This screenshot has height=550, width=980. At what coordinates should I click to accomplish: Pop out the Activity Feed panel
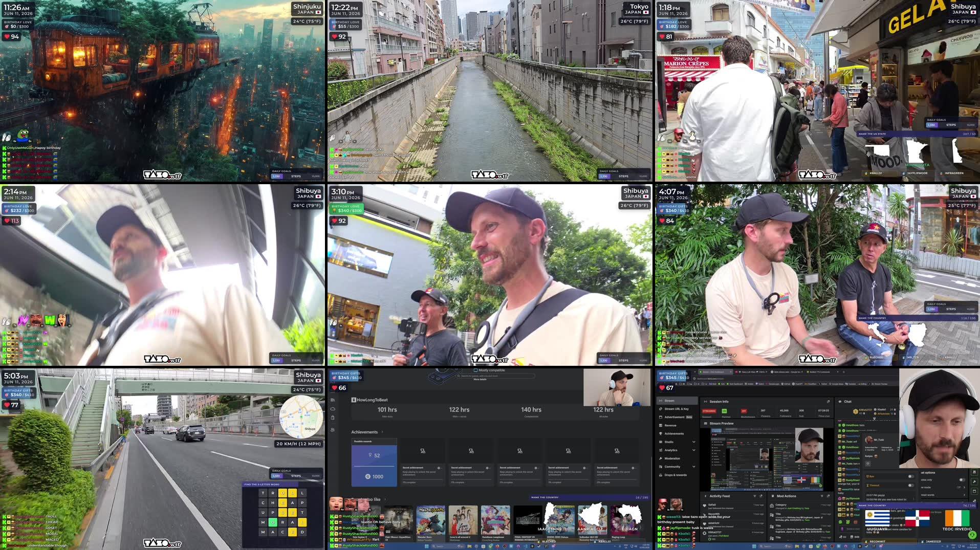[761, 496]
